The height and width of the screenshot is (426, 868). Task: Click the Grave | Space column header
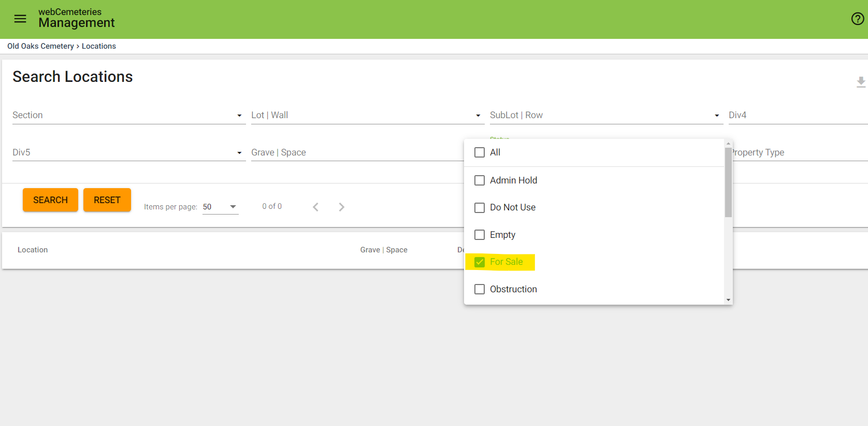tap(384, 250)
